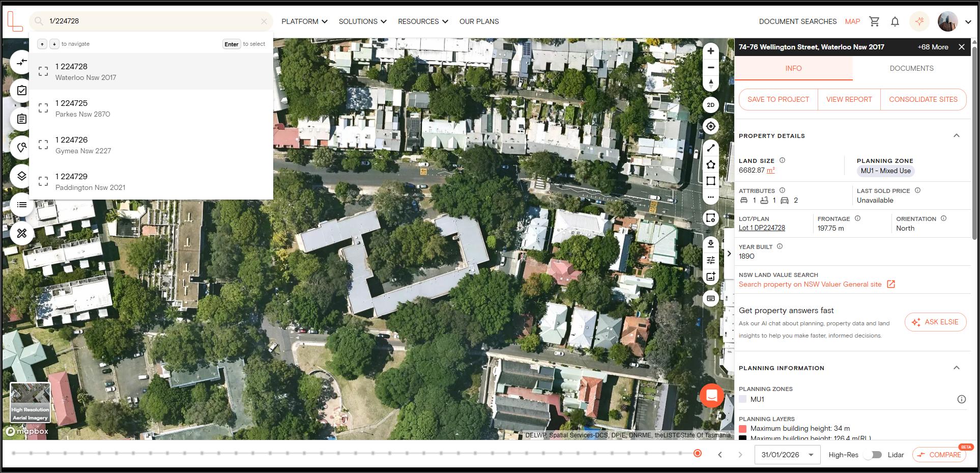Click the download map icon
Viewport: 980px width, 473px height.
coord(711,244)
